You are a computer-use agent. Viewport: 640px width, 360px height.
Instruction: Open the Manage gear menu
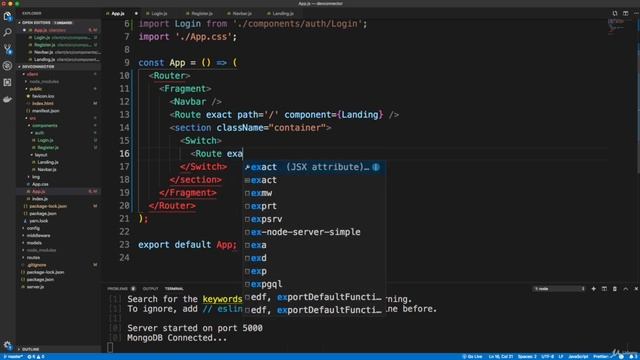pos(7,345)
